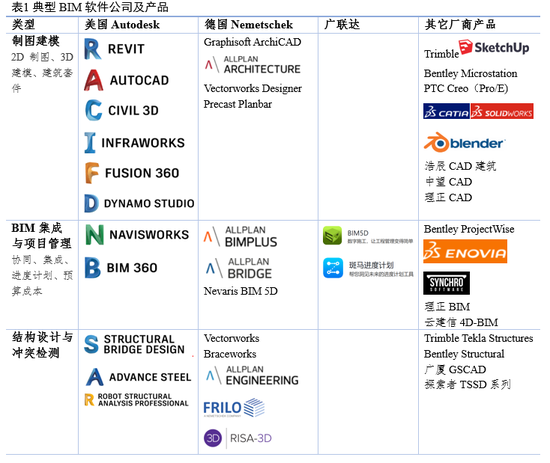Click the Trimble text beside SketchUp
The image size is (550, 463).
pyautogui.click(x=441, y=54)
